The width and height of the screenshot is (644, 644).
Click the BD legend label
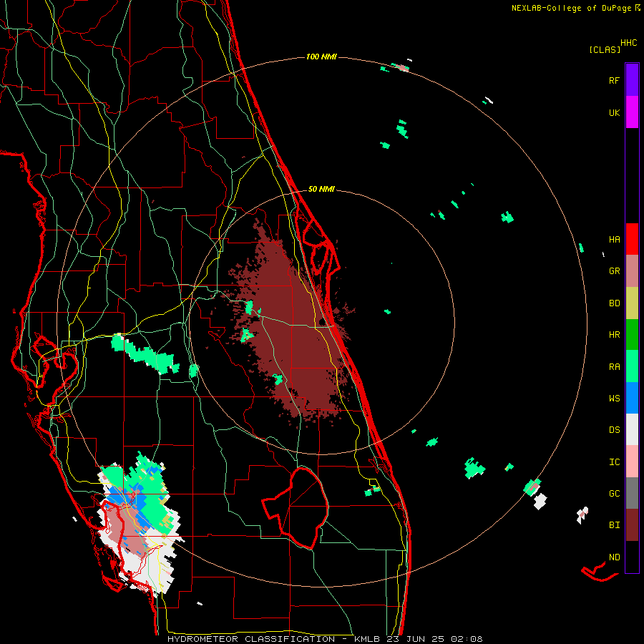[x=615, y=303]
